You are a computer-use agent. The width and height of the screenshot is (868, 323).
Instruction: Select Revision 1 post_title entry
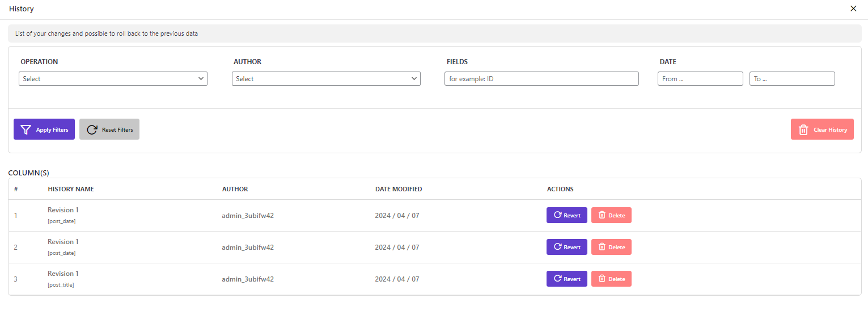(63, 279)
